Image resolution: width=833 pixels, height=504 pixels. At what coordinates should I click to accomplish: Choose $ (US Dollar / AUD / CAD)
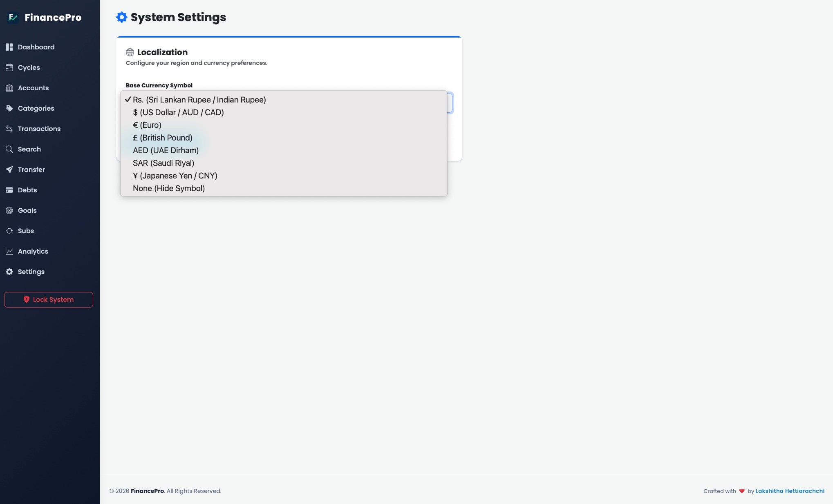click(x=284, y=112)
